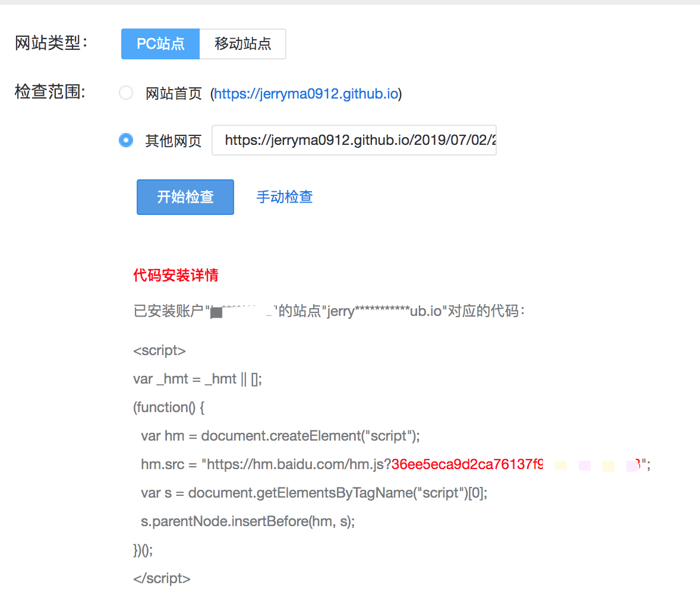Viewport: 700px width, 614px height.
Task: Select the 其他网页 radio button
Action: tap(126, 140)
